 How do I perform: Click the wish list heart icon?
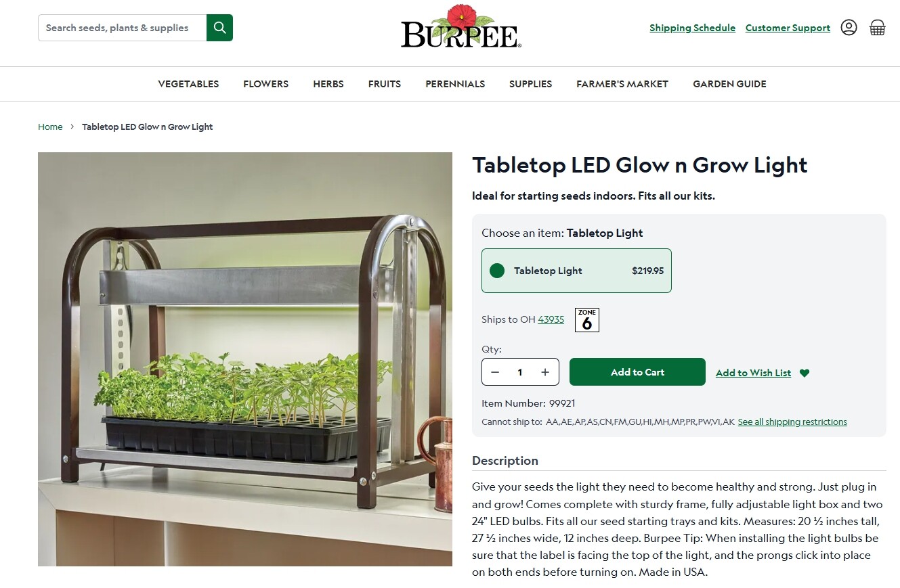click(805, 373)
